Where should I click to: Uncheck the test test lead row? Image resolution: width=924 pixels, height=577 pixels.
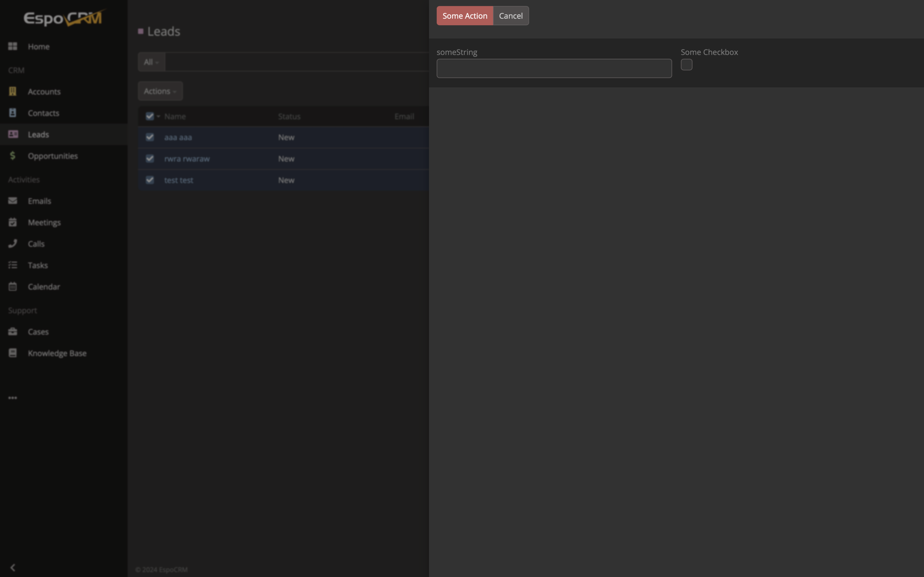pos(150,180)
